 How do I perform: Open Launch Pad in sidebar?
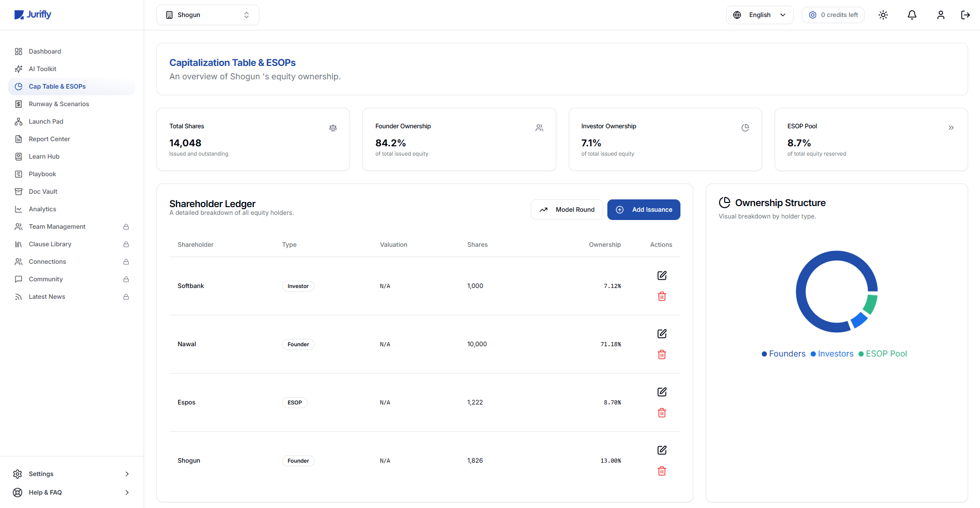tap(72, 122)
